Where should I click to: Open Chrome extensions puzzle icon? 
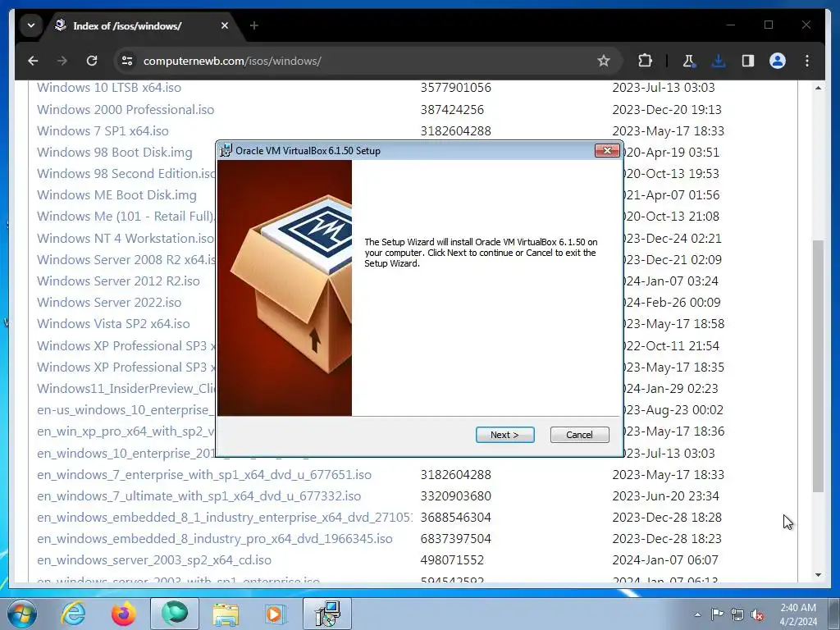(645, 61)
